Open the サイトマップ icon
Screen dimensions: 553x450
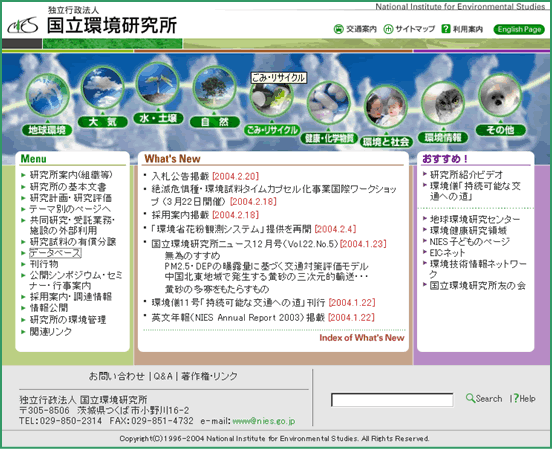pos(388,29)
